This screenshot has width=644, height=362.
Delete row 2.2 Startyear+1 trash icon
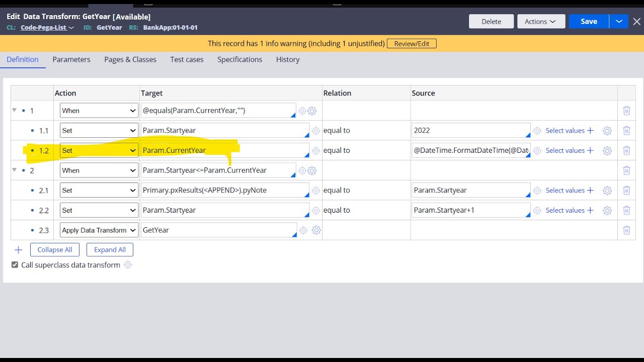point(626,210)
